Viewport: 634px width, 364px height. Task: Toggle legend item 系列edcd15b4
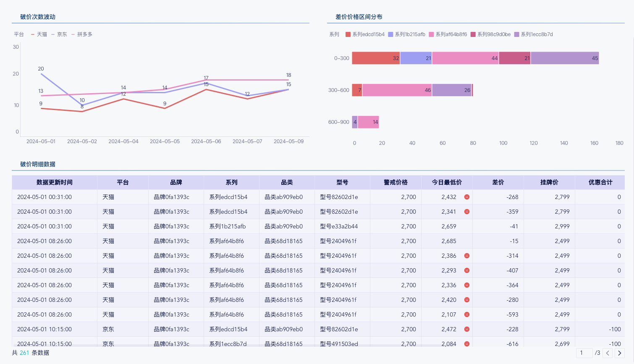pyautogui.click(x=365, y=34)
